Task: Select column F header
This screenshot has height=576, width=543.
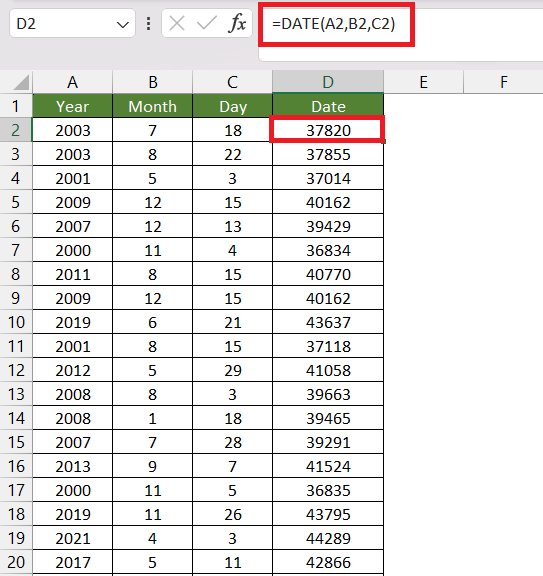Action: pos(503,82)
